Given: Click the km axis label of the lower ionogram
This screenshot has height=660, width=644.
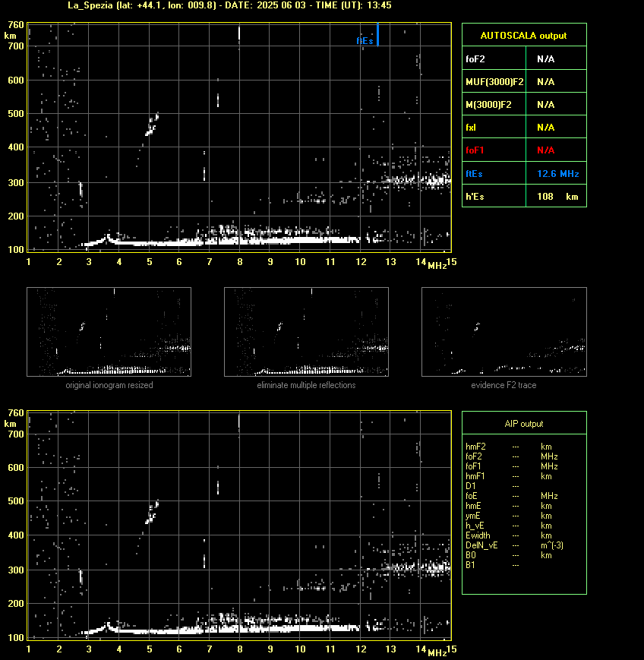Looking at the screenshot, I should coord(10,424).
